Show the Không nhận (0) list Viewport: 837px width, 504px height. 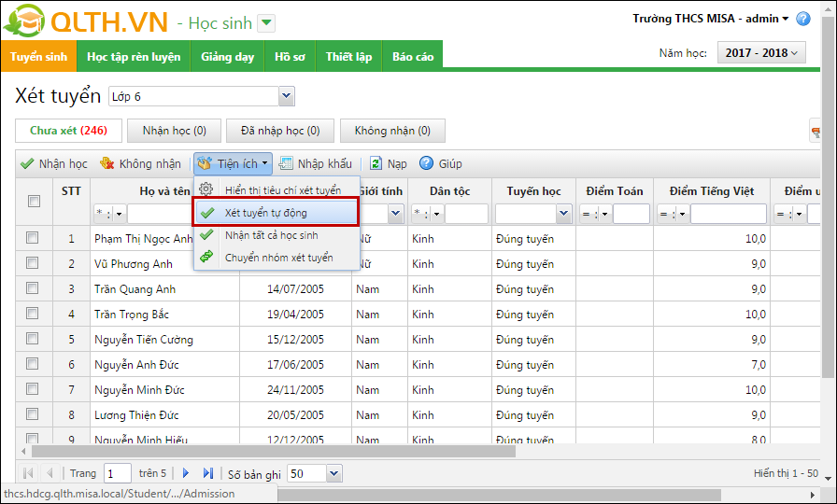tap(392, 131)
